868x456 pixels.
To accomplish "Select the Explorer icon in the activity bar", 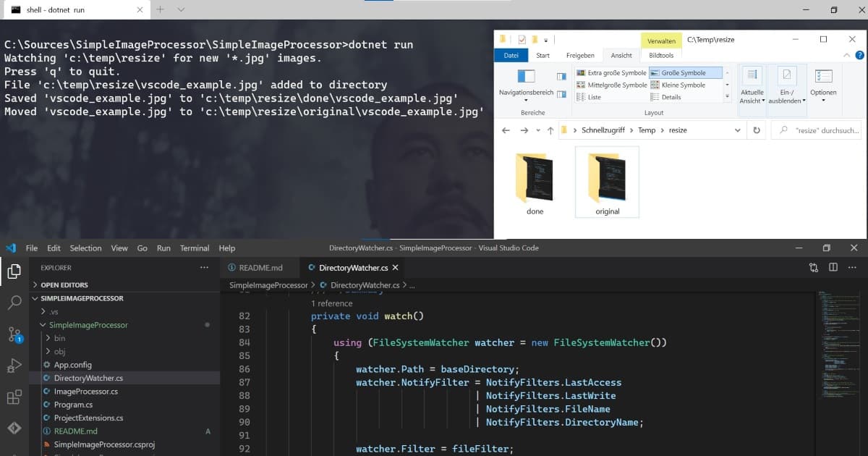I will (x=13, y=271).
